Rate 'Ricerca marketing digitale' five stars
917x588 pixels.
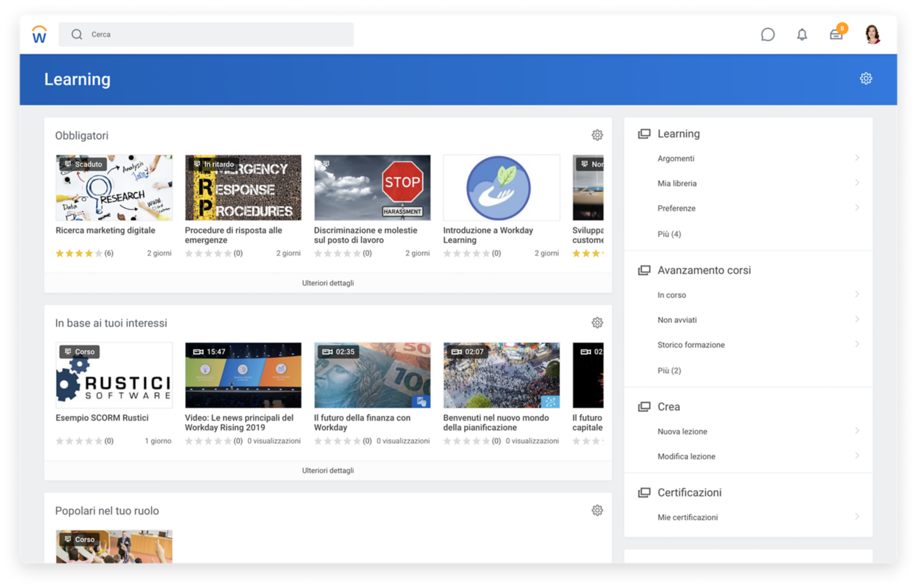[x=98, y=252]
